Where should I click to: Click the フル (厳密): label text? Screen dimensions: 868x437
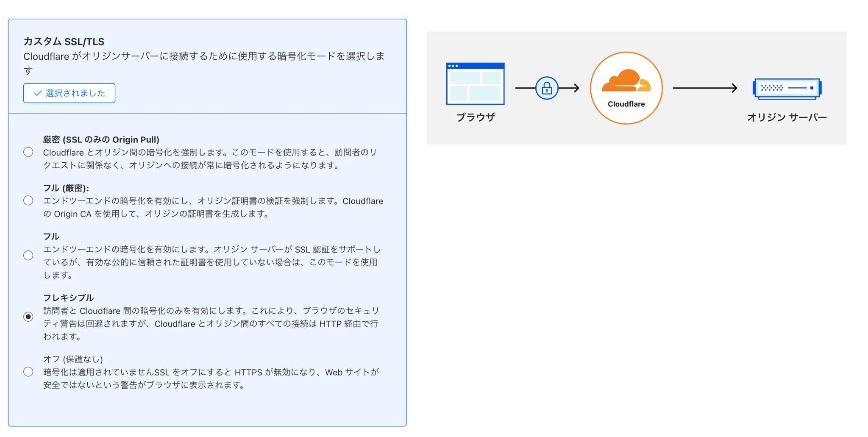tap(66, 188)
